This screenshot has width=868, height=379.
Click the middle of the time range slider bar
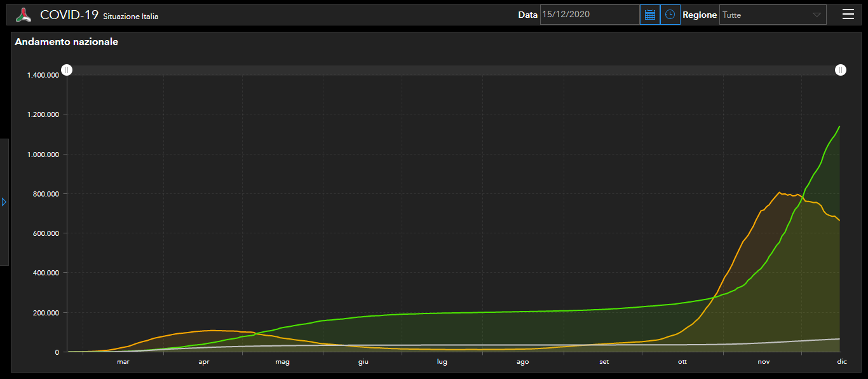click(454, 70)
